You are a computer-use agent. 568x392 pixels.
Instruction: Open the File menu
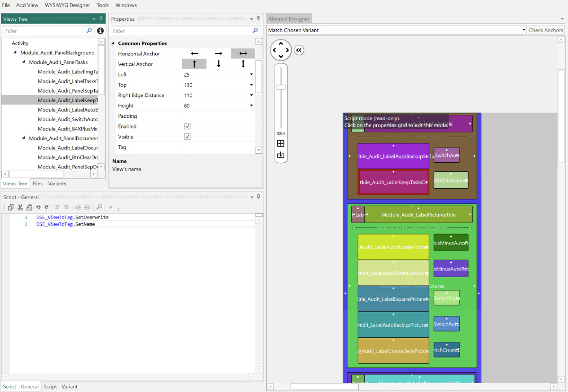point(6,5)
